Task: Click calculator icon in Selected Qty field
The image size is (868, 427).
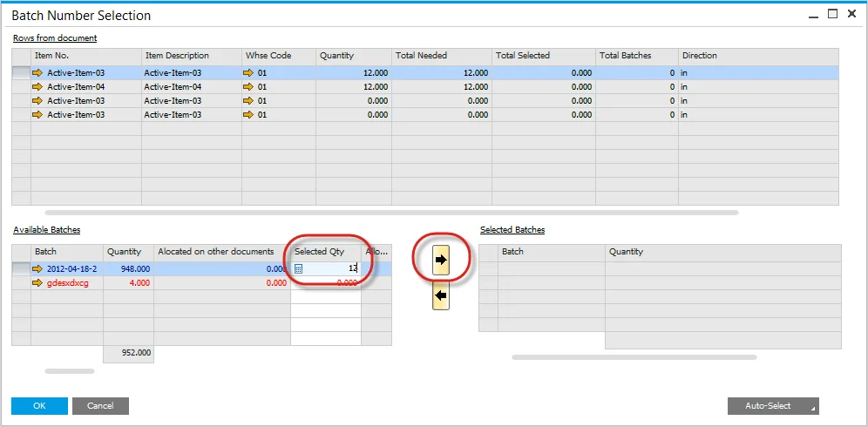Action: pyautogui.click(x=299, y=269)
